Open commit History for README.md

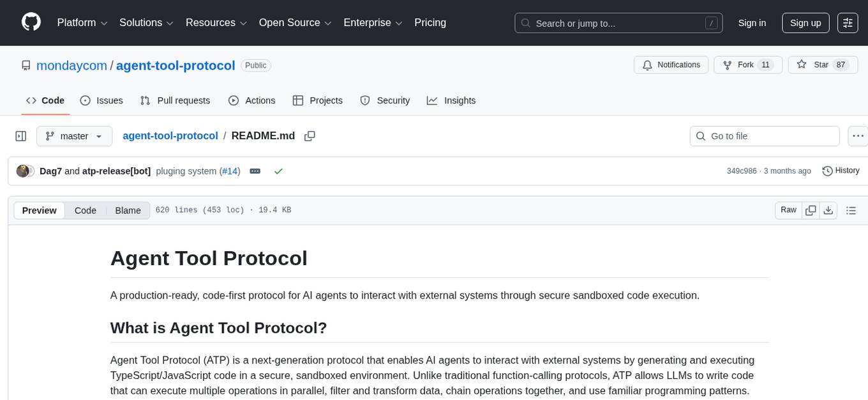click(x=841, y=171)
